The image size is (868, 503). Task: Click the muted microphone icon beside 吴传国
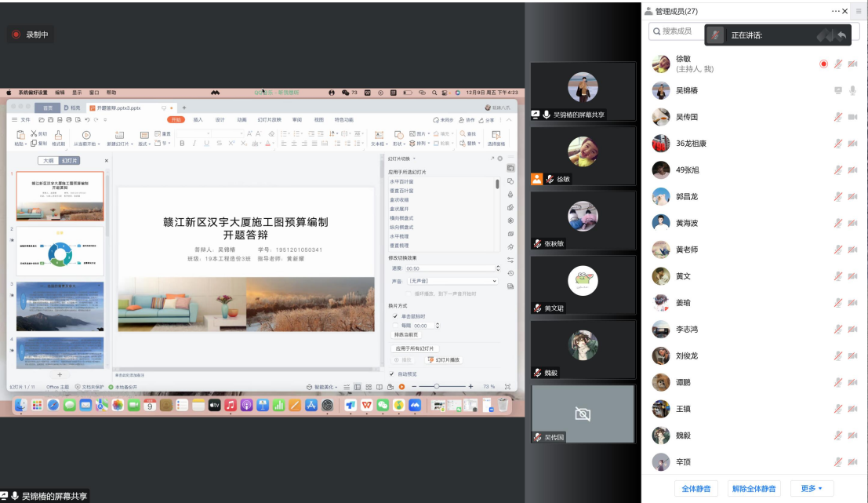[838, 117]
